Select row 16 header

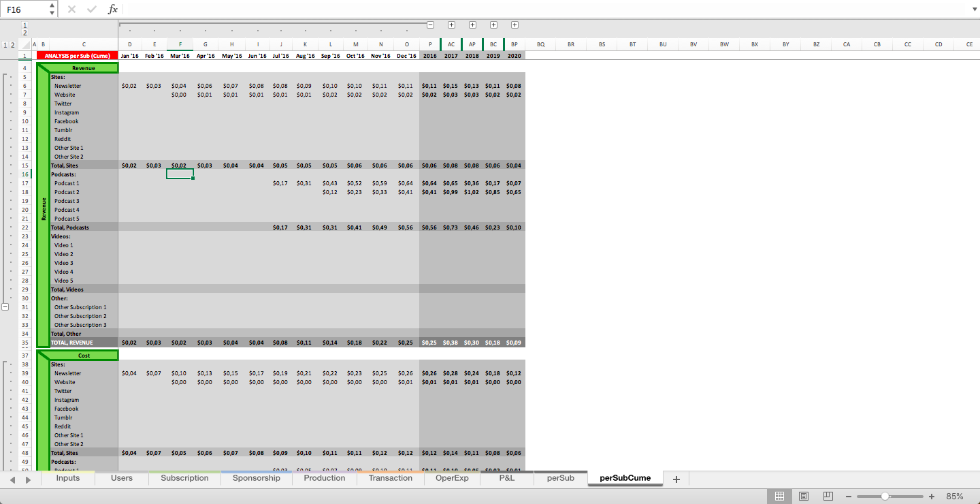(x=25, y=174)
